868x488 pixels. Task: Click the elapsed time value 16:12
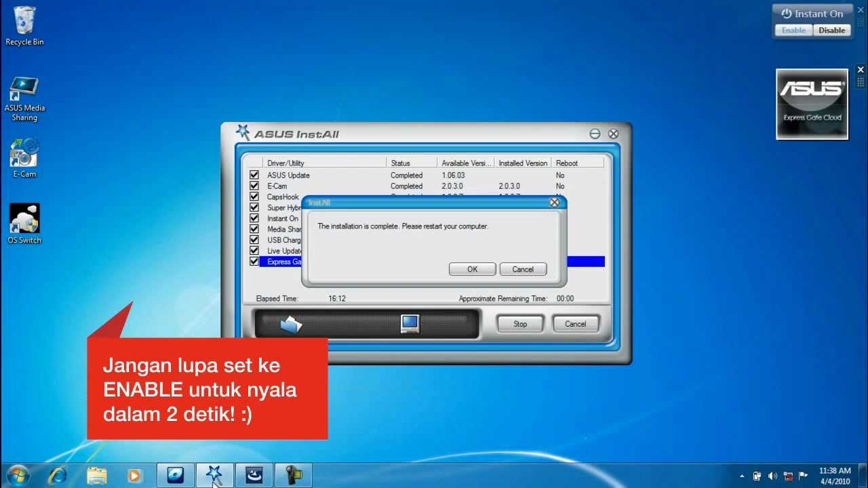[337, 298]
